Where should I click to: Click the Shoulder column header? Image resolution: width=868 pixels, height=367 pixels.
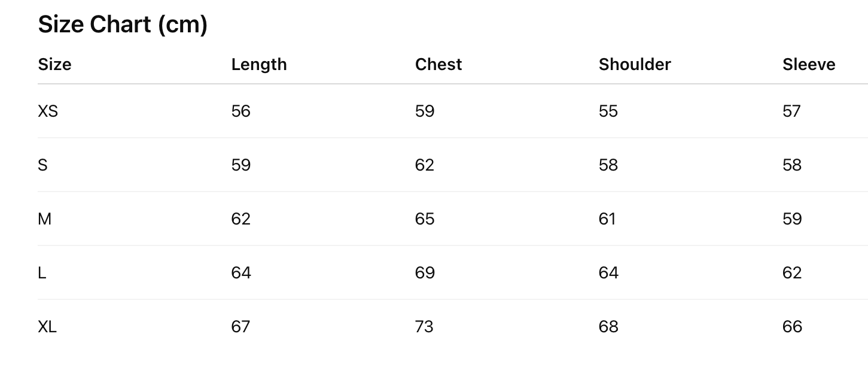point(635,65)
